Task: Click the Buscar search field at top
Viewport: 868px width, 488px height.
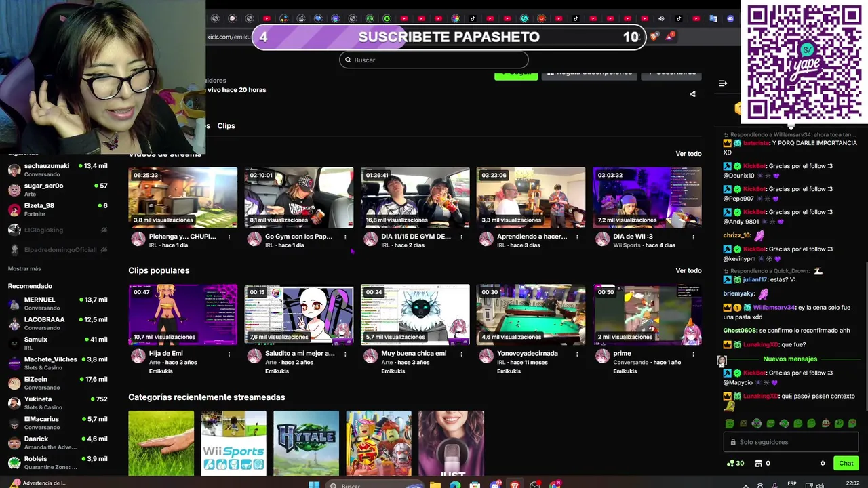Action: 433,60
